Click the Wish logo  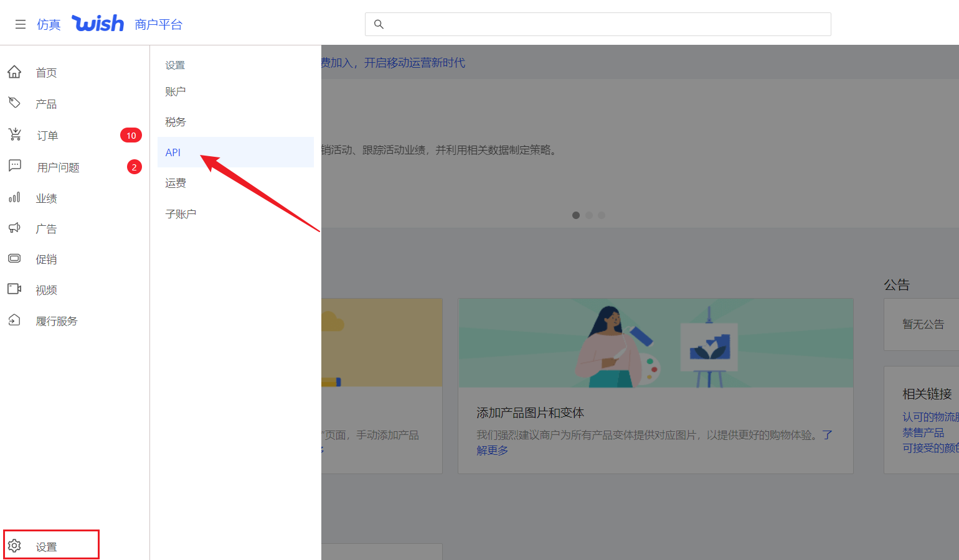pyautogui.click(x=98, y=24)
